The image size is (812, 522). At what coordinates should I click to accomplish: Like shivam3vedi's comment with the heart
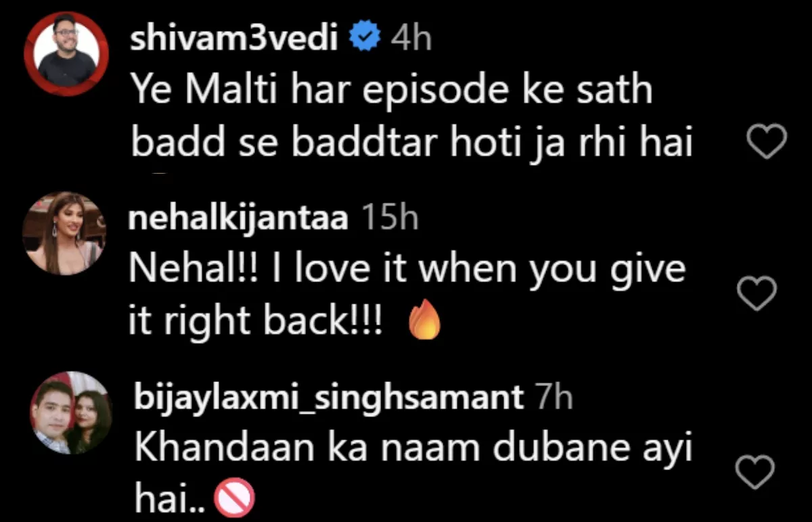pos(766,142)
